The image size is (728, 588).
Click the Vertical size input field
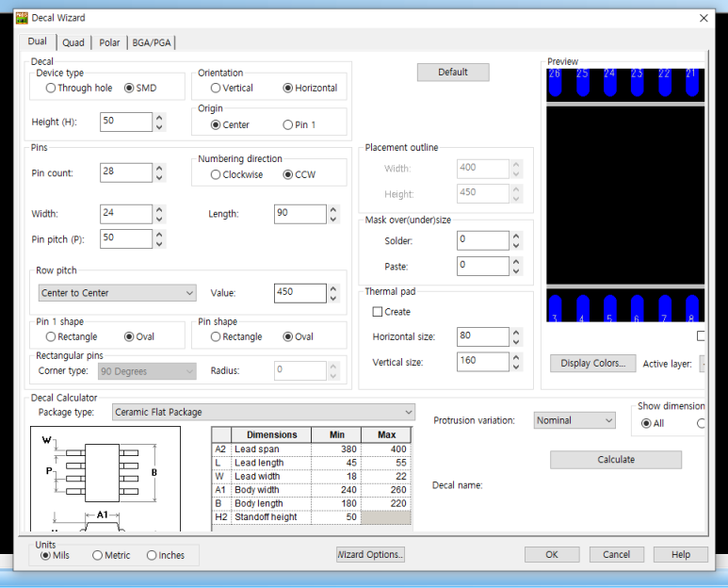coord(483,362)
